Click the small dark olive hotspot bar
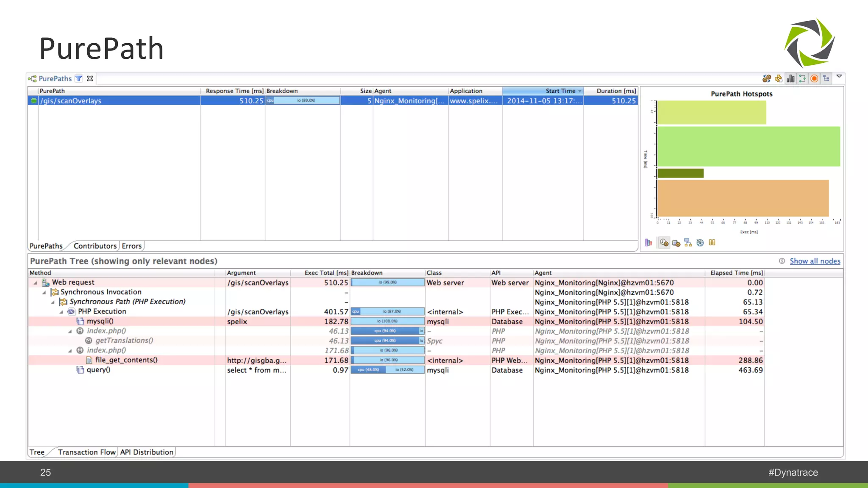Image resolution: width=868 pixels, height=488 pixels. (x=680, y=173)
